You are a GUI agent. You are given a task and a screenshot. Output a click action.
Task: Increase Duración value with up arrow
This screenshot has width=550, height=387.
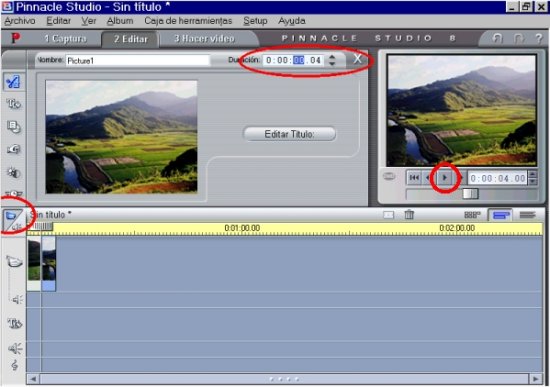pyautogui.click(x=332, y=57)
